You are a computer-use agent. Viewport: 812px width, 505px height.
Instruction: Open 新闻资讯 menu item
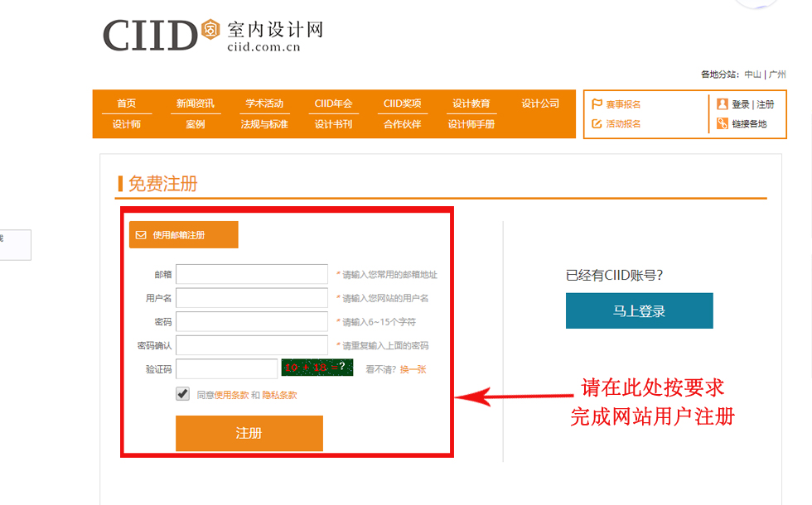coord(196,103)
